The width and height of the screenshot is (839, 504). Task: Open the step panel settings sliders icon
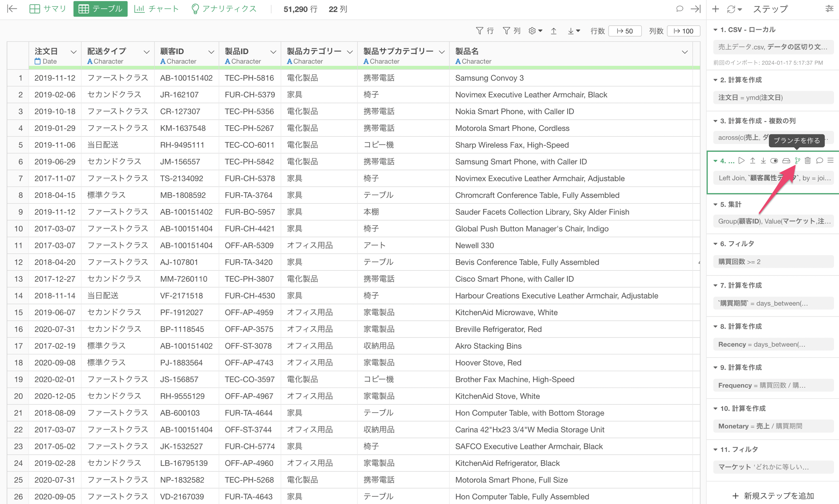829,9
